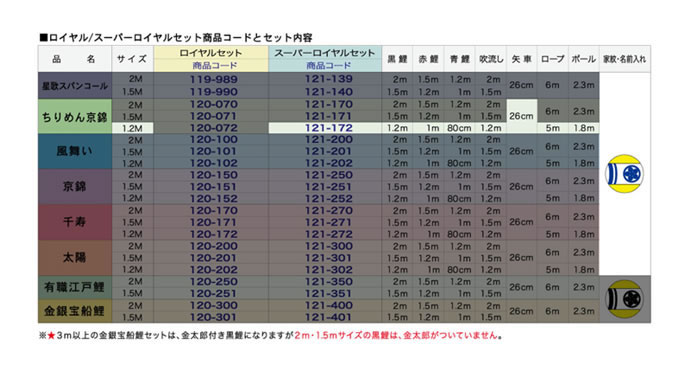
Task: Select product code 120-100
Action: point(214,139)
